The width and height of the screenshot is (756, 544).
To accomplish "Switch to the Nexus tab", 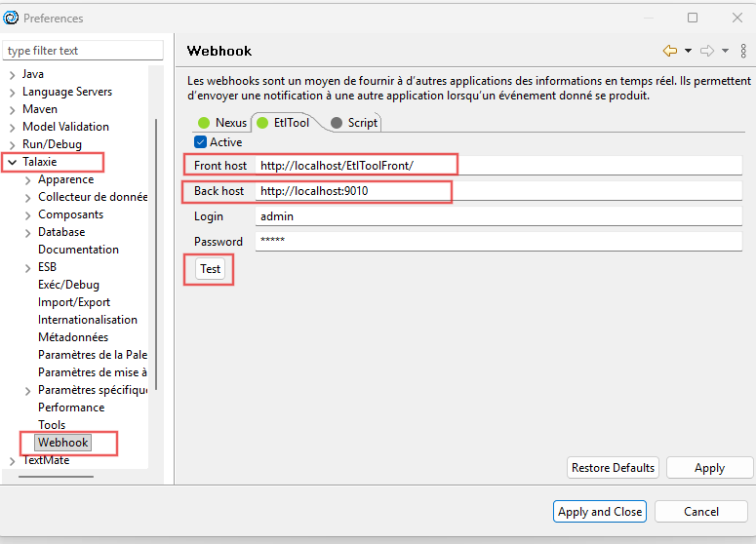I will click(221, 123).
